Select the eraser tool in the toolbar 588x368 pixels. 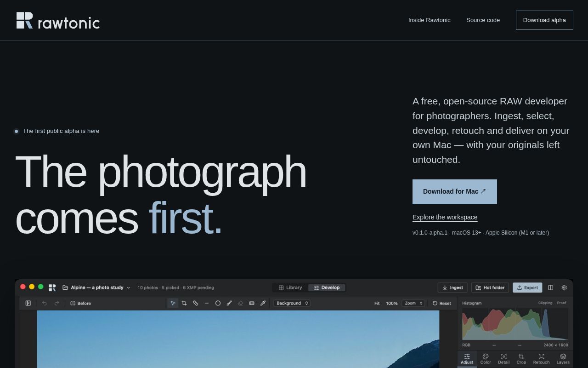tap(240, 303)
